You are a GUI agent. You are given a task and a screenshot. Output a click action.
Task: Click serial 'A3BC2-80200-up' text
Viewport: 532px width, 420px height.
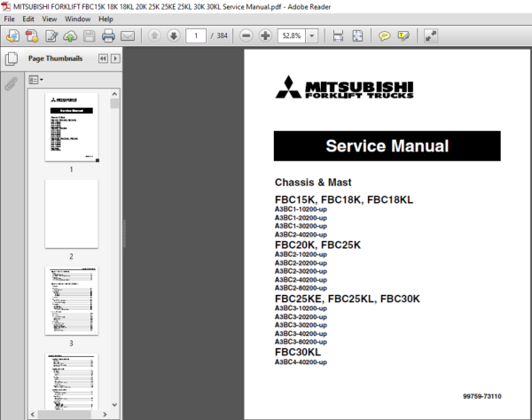301,288
